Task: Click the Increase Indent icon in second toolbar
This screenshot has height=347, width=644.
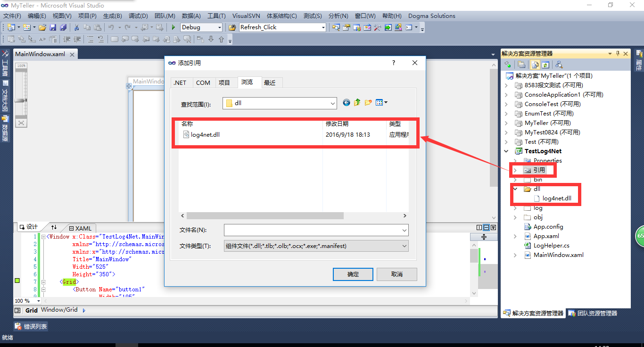Action: pyautogui.click(x=77, y=39)
